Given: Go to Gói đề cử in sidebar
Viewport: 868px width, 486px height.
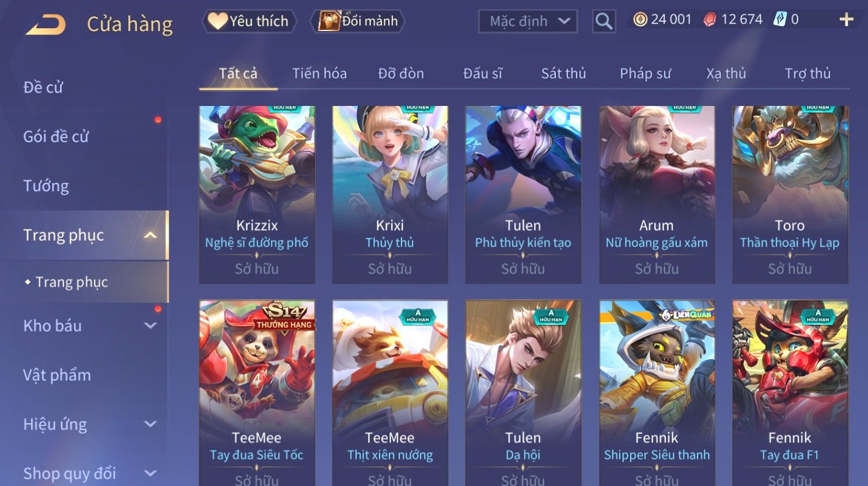Looking at the screenshot, I should [x=56, y=137].
